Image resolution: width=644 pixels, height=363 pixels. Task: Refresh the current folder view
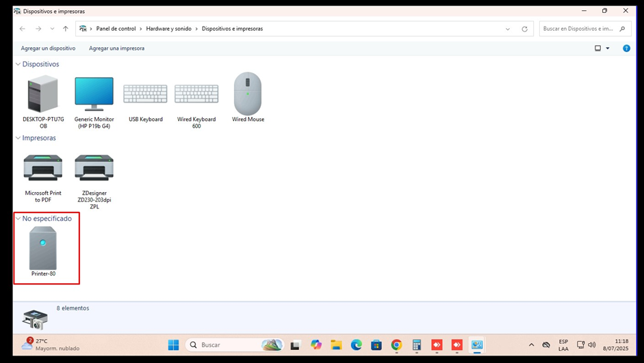click(x=525, y=29)
